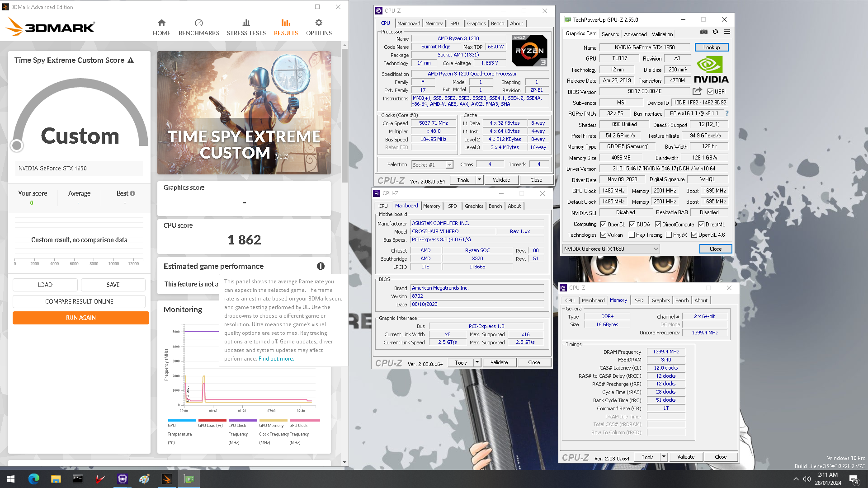Click COMPARE RESULT ONLINE button
This screenshot has width=868, height=488.
(79, 301)
